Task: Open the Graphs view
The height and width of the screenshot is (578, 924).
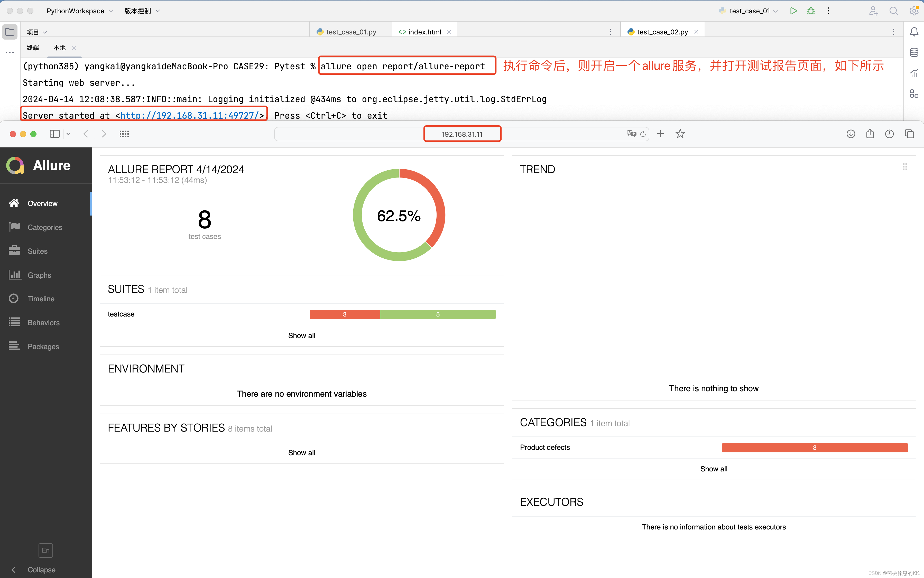Action: coord(39,275)
